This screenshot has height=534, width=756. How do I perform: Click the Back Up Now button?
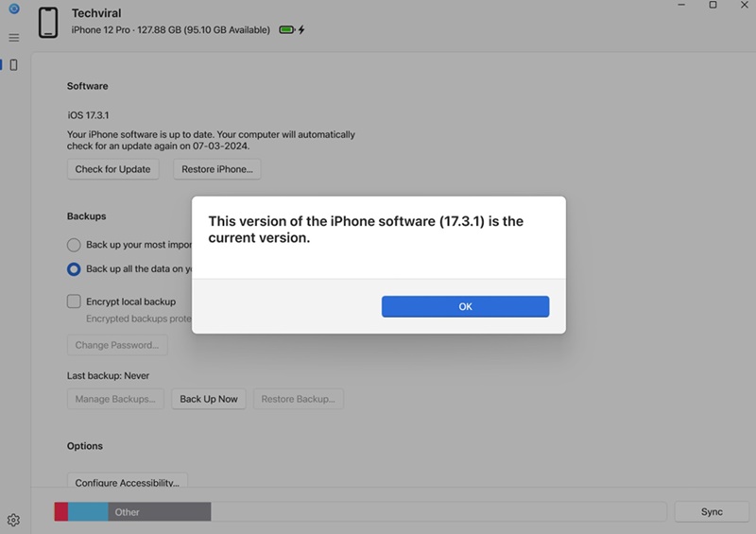(x=209, y=399)
